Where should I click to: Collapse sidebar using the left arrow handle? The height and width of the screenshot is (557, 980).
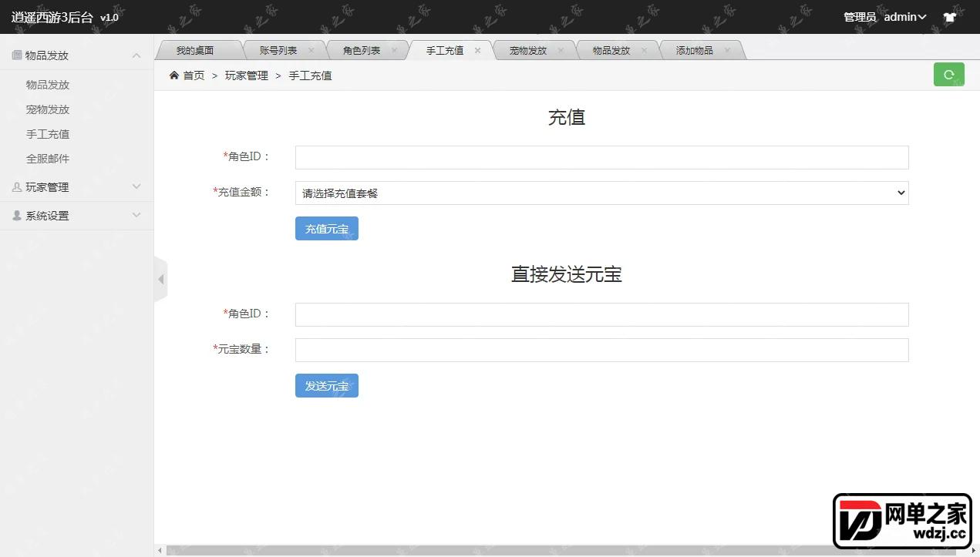tap(160, 279)
